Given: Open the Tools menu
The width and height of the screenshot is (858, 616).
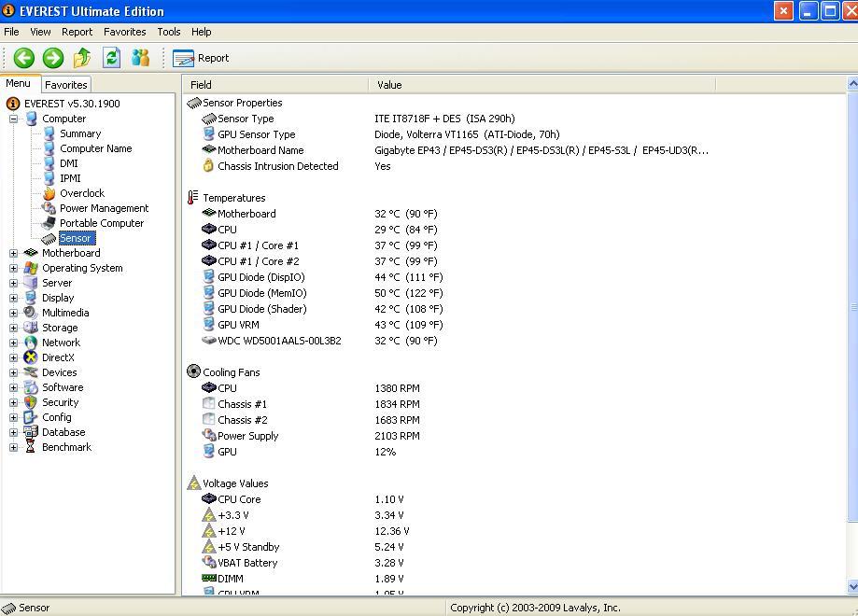Looking at the screenshot, I should (168, 32).
